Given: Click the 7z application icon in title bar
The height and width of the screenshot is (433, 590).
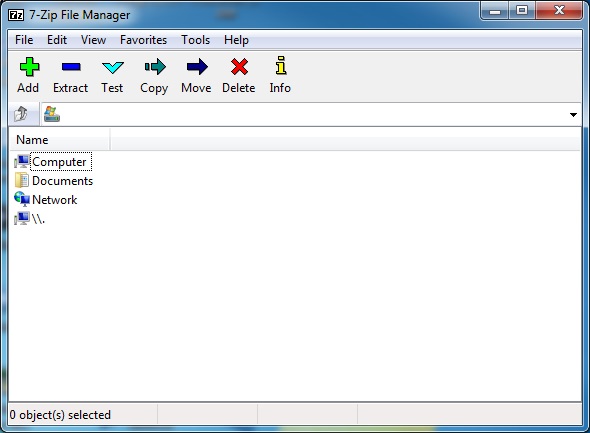Looking at the screenshot, I should click(16, 15).
